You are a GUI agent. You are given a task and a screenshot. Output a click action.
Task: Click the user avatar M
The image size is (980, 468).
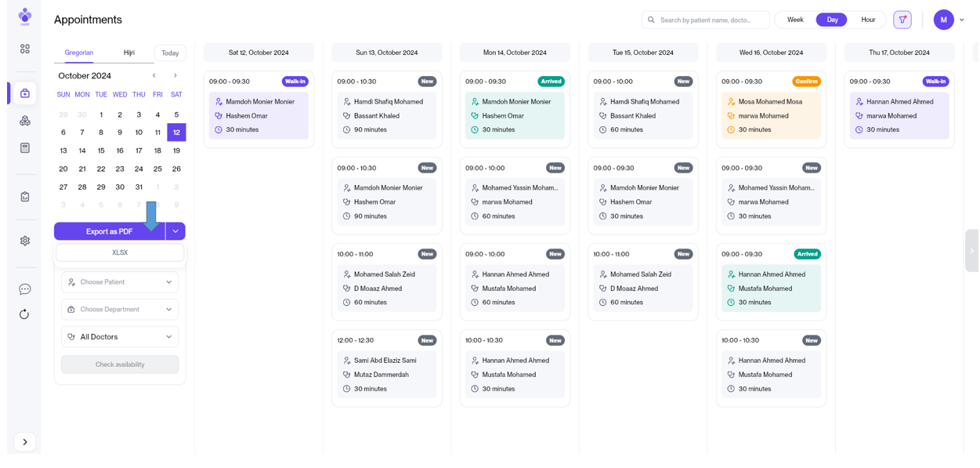pos(943,20)
